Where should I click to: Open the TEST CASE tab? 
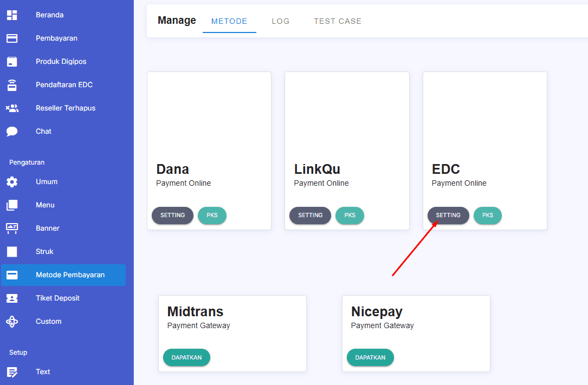pos(338,21)
